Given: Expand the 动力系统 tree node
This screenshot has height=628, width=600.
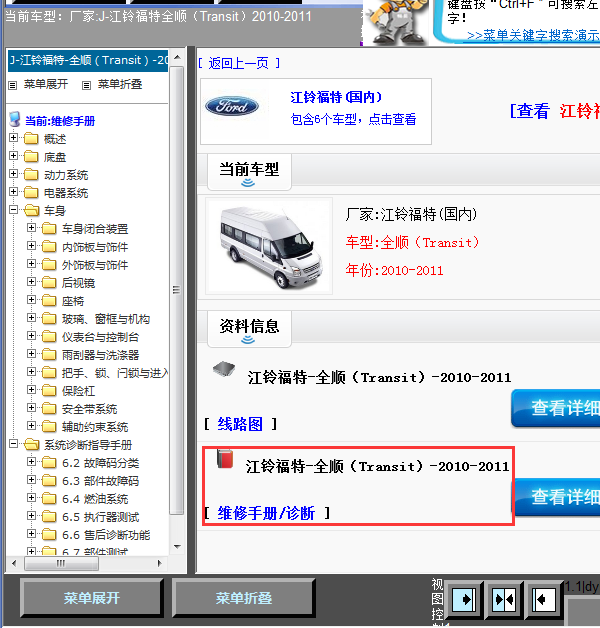Looking at the screenshot, I should coord(13,173).
